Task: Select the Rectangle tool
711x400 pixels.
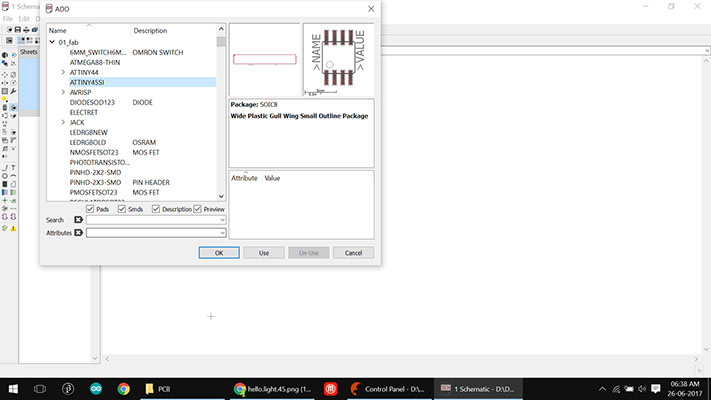Action: pos(5,184)
